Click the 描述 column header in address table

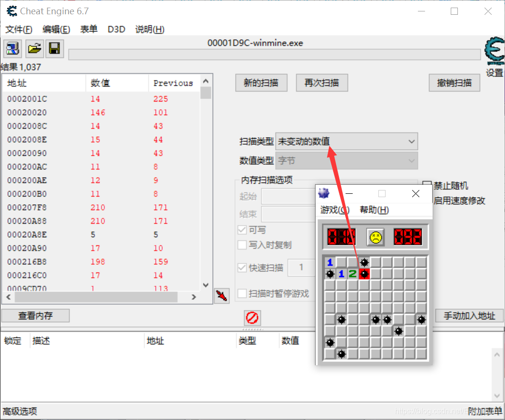[87, 340]
